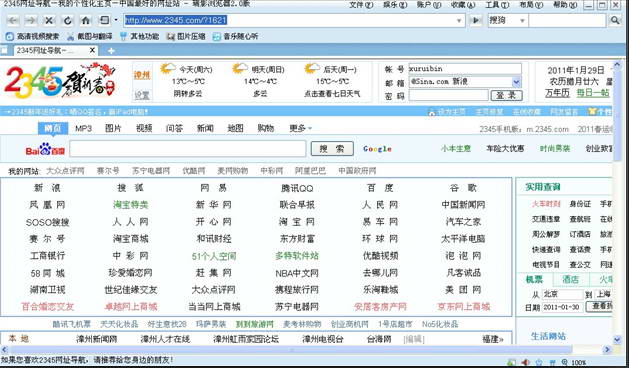Click the horizontal scrollbar thumb
Screen dimensions: 629x368
tap(290, 350)
